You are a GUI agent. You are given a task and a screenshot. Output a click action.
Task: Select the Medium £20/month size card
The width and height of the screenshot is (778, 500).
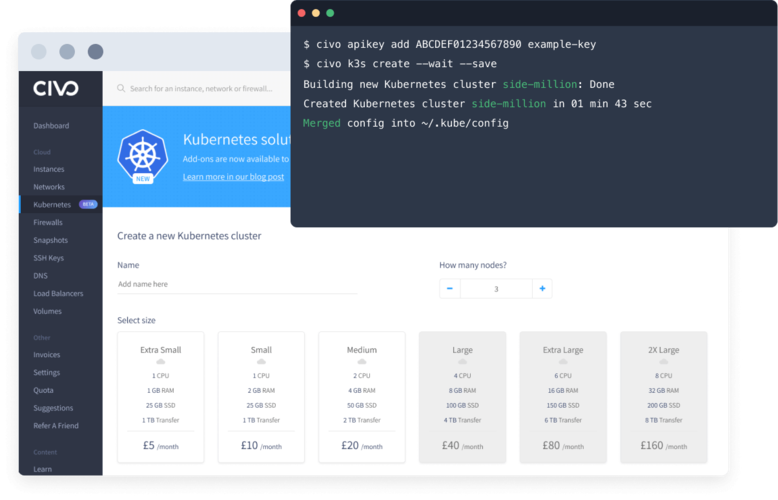click(x=362, y=397)
